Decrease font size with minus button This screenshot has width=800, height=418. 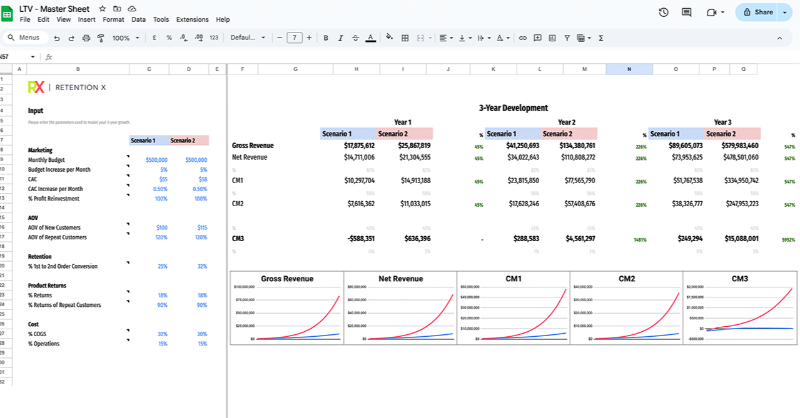point(280,38)
